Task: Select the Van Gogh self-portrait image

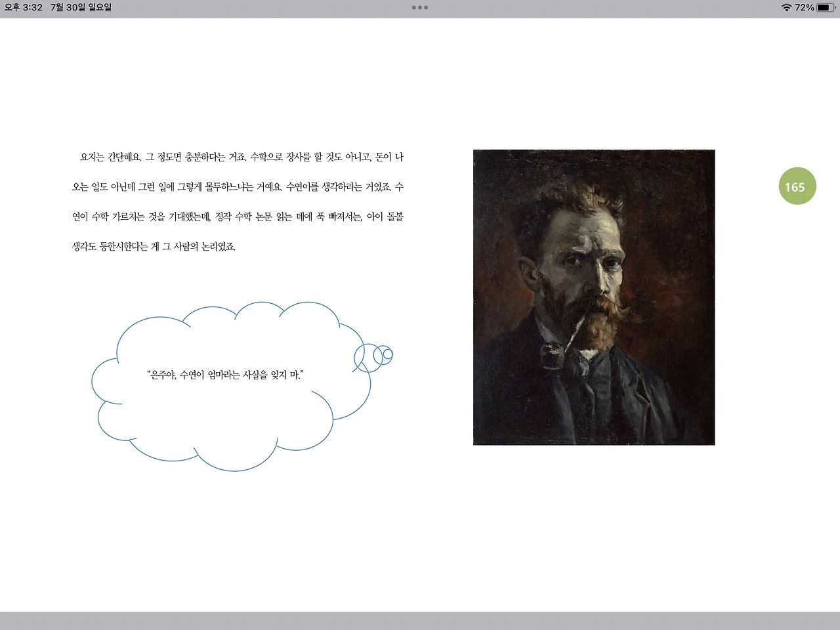Action: pyautogui.click(x=594, y=297)
